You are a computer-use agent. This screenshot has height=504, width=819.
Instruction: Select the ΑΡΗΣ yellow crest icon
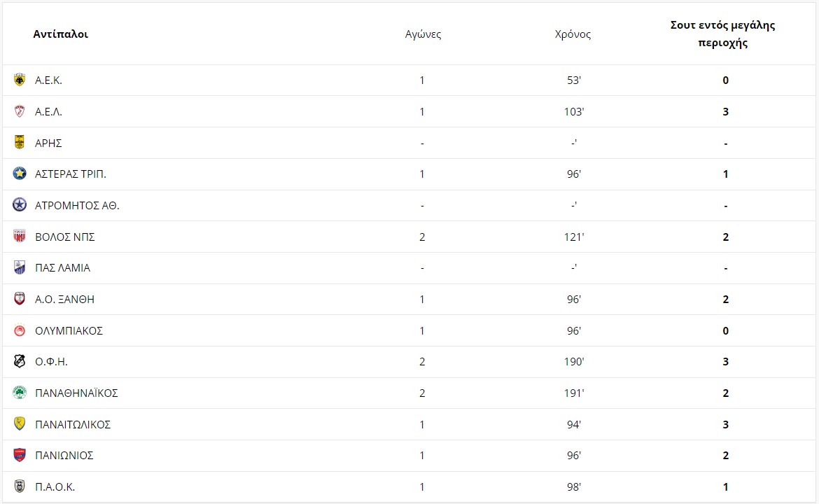pyautogui.click(x=20, y=143)
